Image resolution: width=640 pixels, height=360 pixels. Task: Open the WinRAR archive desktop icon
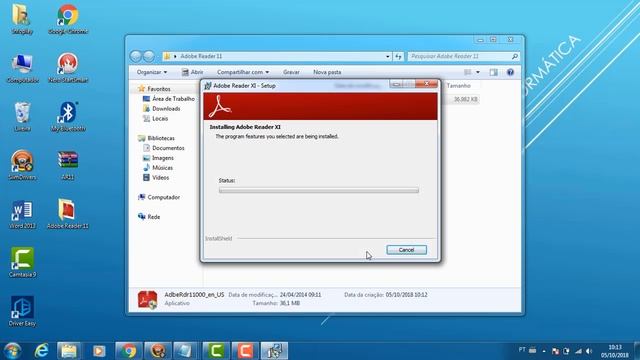pyautogui.click(x=68, y=165)
